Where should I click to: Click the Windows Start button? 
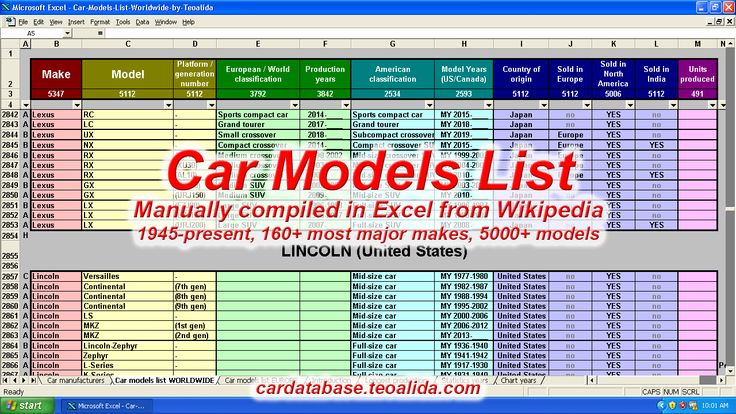point(26,406)
